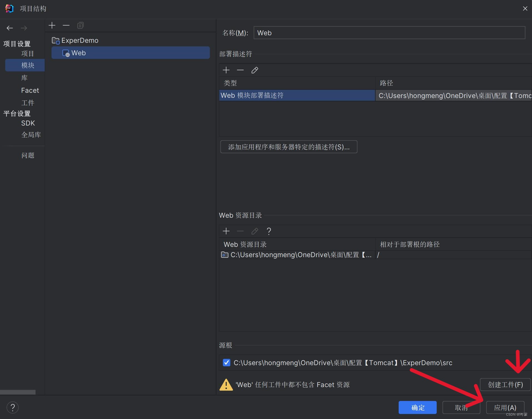Add a Web resource directory
Viewport: 532px width, 419px height.
point(226,231)
